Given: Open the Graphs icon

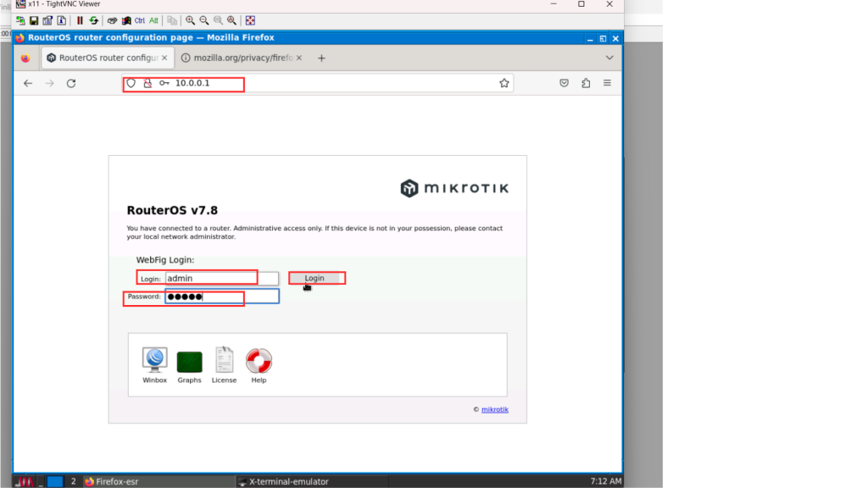Looking at the screenshot, I should click(x=189, y=362).
